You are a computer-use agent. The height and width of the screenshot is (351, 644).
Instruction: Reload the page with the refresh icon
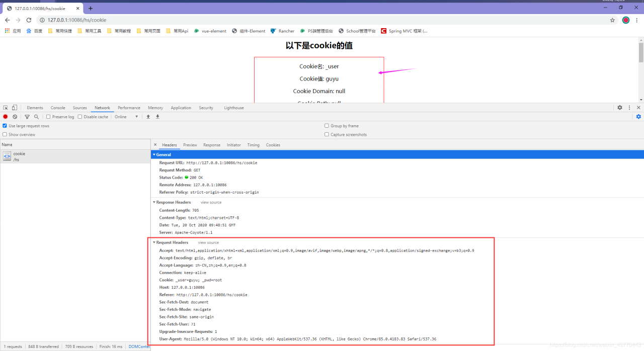pyautogui.click(x=29, y=20)
